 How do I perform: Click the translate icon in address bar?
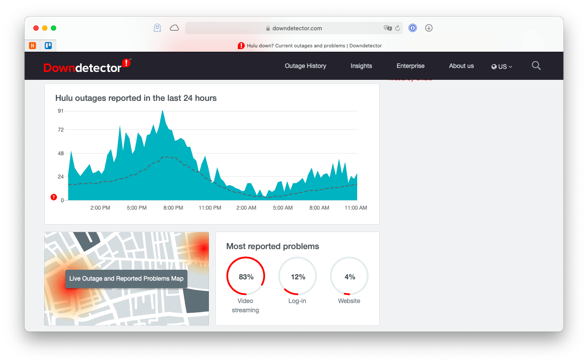(388, 28)
